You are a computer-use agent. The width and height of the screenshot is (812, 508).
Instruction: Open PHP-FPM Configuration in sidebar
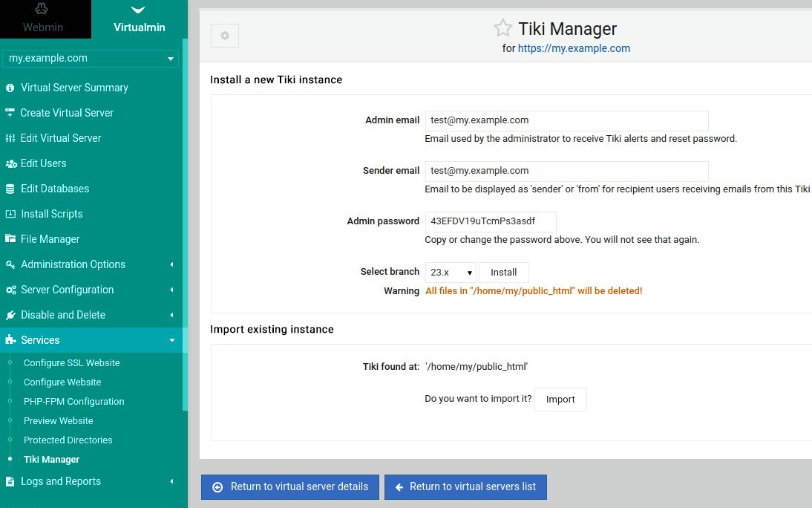(x=73, y=402)
